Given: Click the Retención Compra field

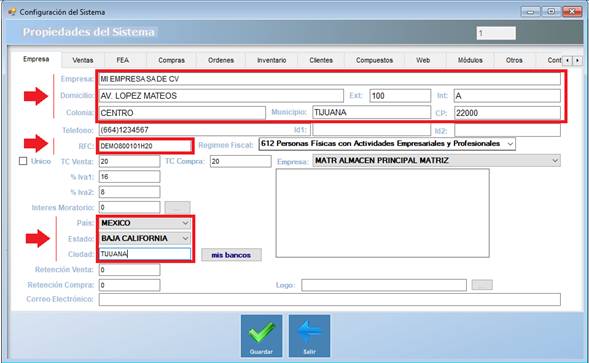Looking at the screenshot, I should [129, 285].
